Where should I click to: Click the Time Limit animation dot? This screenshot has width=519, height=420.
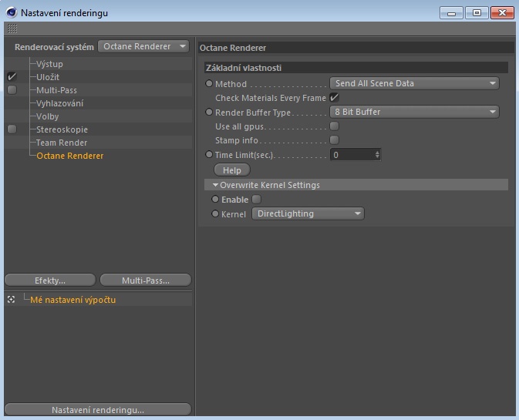pos(209,154)
